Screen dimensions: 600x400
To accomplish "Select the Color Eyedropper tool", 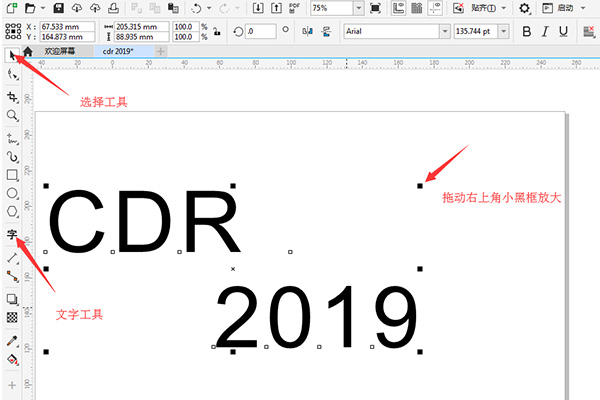I will coord(12,341).
